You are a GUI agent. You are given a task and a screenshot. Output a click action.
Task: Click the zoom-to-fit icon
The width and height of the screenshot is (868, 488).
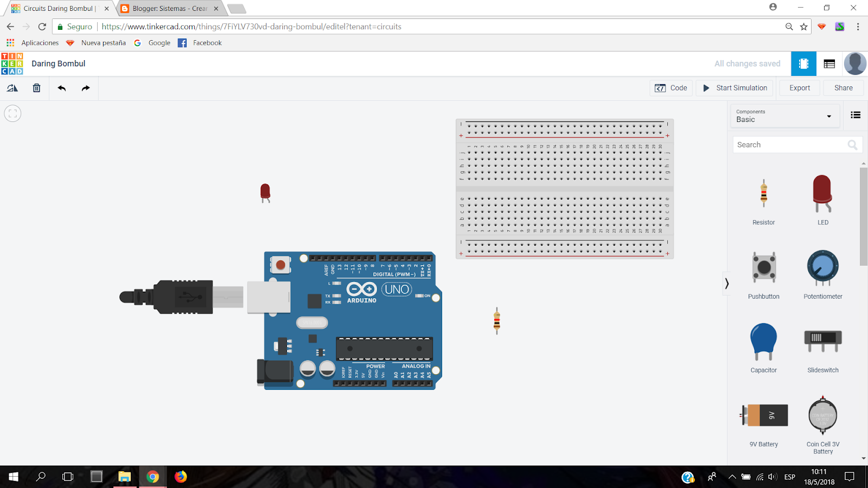(12, 113)
